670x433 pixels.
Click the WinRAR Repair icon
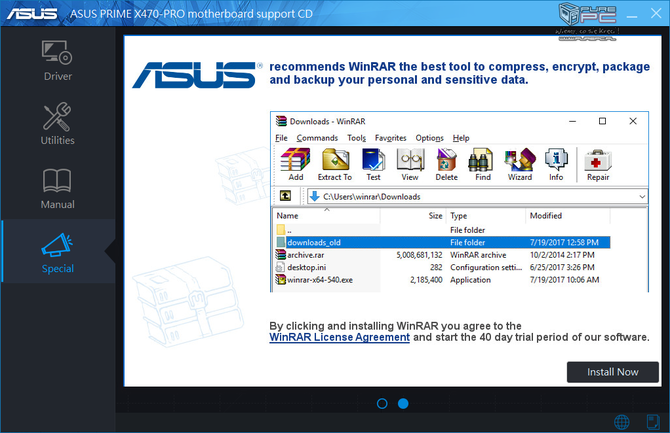pyautogui.click(x=598, y=165)
